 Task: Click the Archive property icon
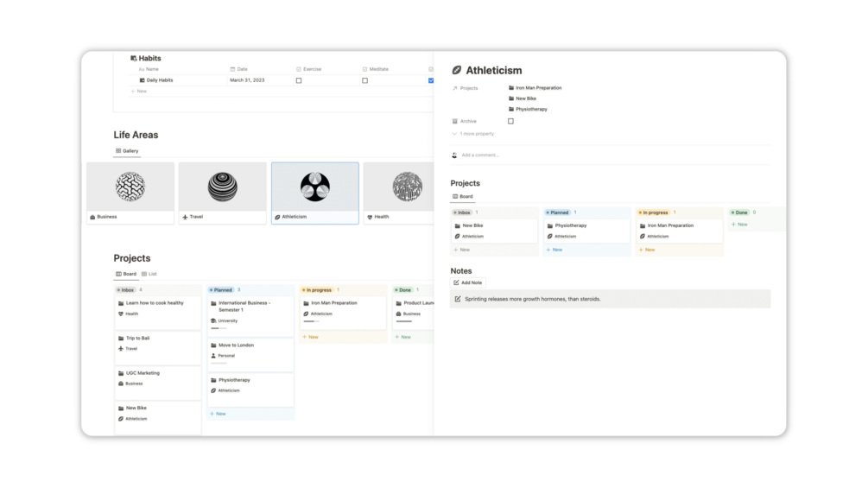coord(455,121)
